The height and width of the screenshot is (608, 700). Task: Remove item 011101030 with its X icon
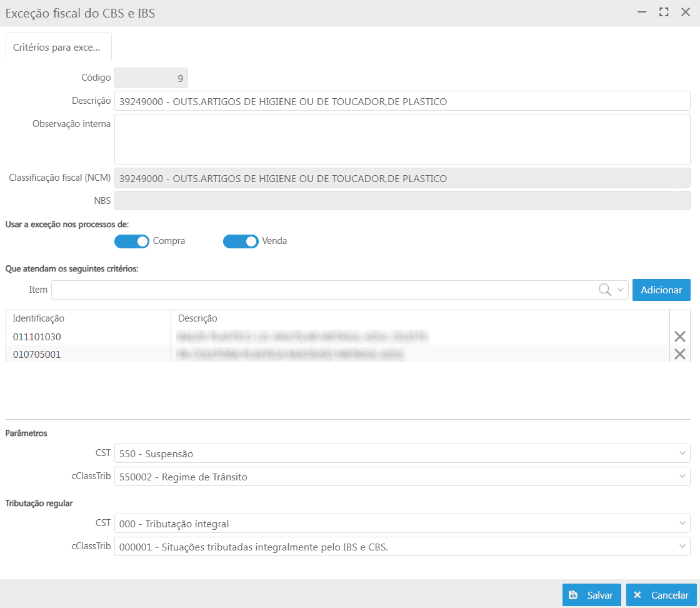[680, 337]
